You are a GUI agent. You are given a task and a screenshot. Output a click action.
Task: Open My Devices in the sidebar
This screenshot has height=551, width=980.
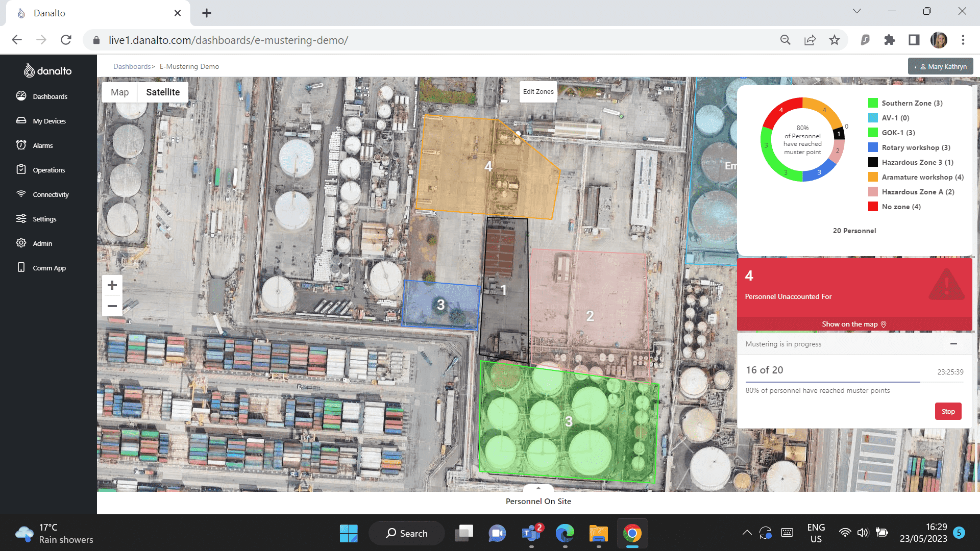point(41,121)
